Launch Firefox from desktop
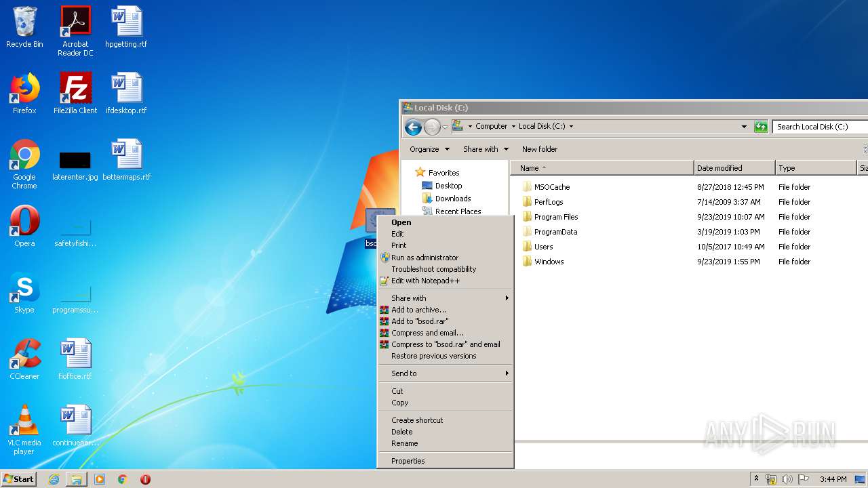This screenshot has width=868, height=488. [24, 94]
